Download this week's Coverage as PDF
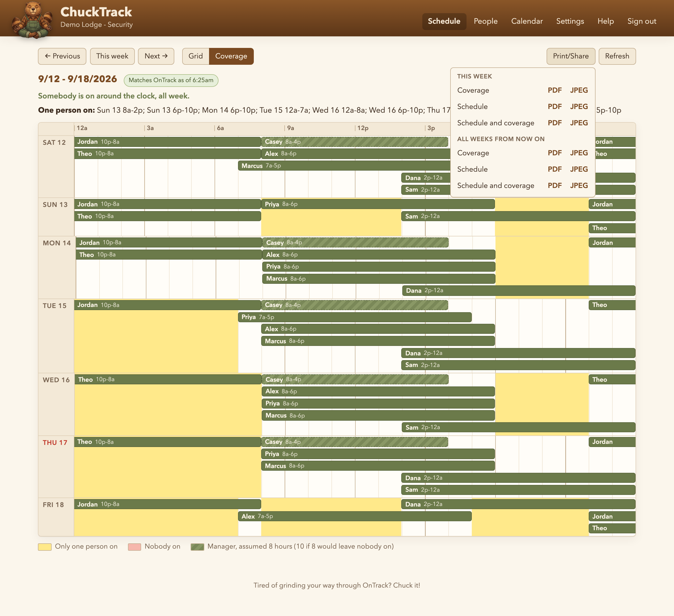The image size is (674, 616). pos(555,90)
